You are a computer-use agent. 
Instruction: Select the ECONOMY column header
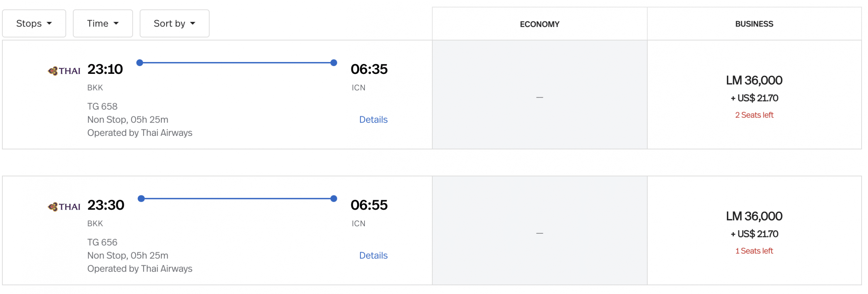click(539, 24)
